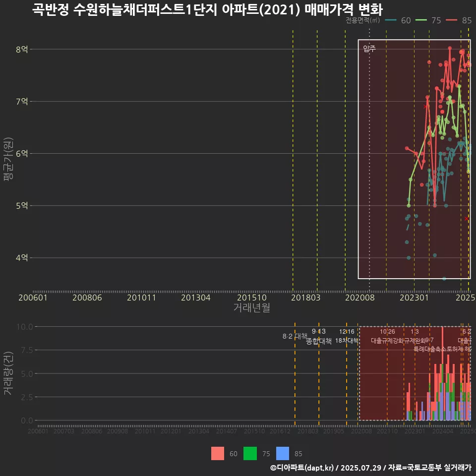476x476 pixels.
Task: Click the red 60 legend swatch below charts
Action: pos(217,453)
